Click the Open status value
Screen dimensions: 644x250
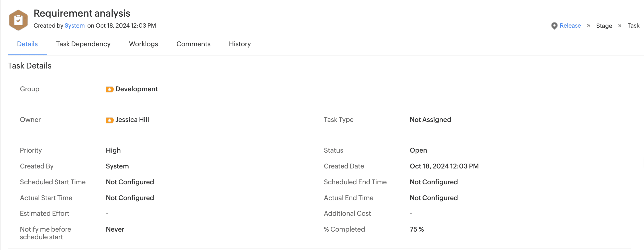[418, 150]
